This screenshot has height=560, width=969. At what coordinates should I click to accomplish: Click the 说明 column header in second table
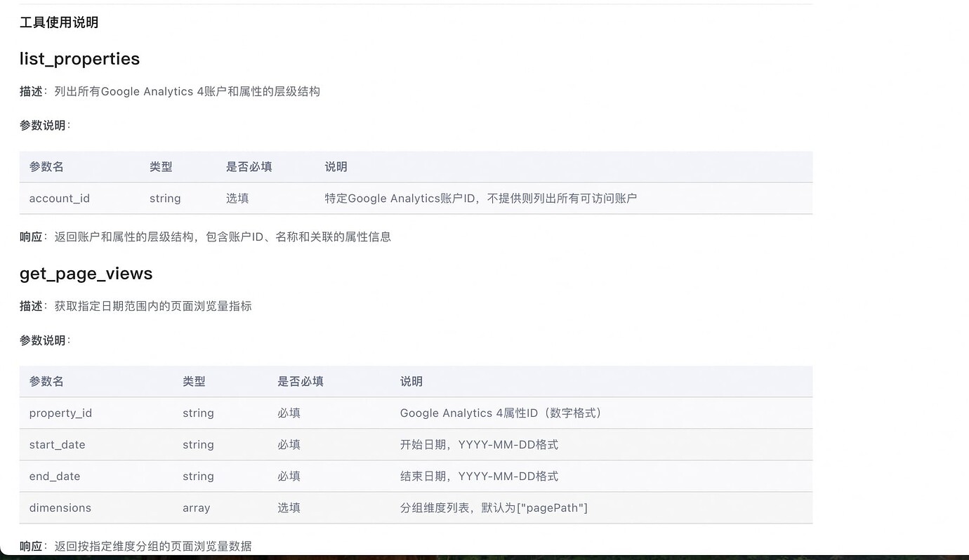click(x=411, y=381)
